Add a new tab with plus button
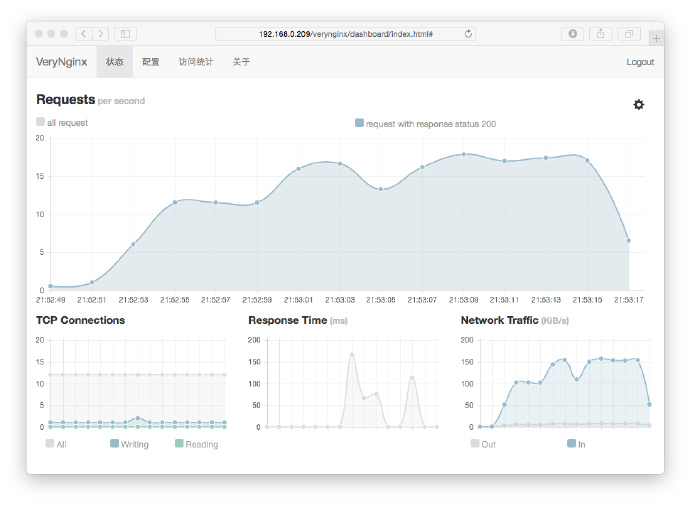This screenshot has width=690, height=505. point(656,39)
